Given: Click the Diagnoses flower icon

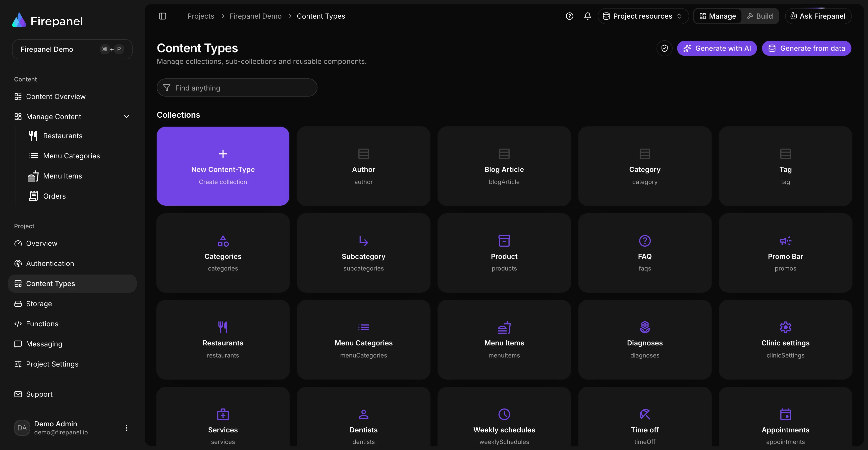Looking at the screenshot, I should pos(645,327).
